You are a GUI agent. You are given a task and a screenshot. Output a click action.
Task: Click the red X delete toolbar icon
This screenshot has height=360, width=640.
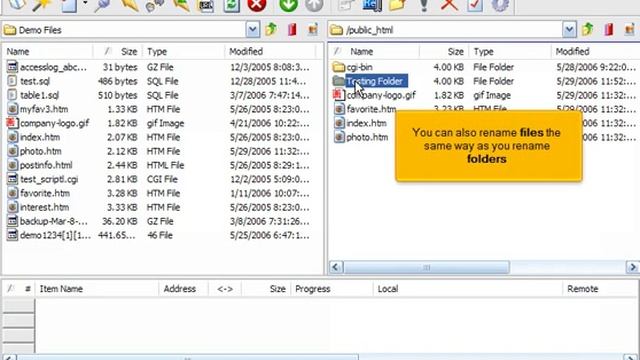[449, 5]
